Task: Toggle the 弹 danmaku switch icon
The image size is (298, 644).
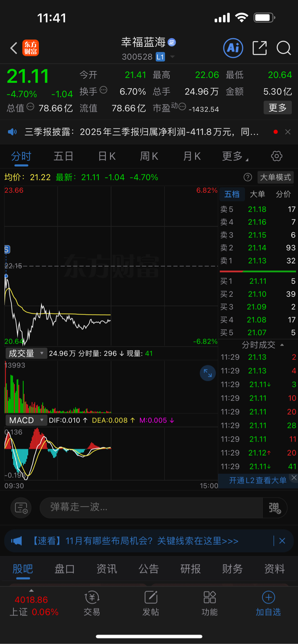Action: click(275, 508)
